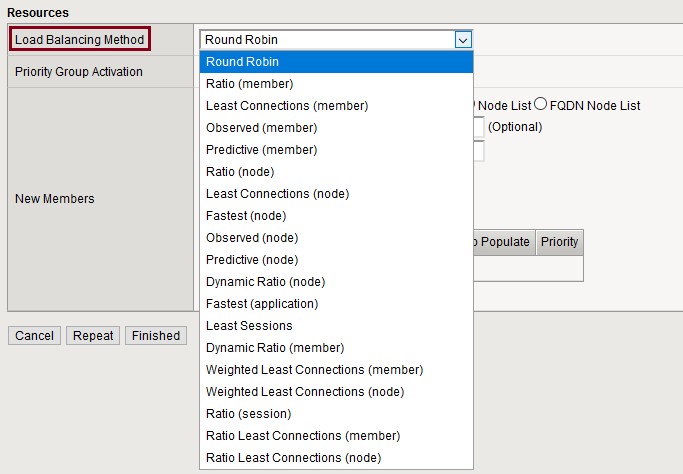Pick Fastest (application) from list
Viewport: 683px width, 474px height.
(x=262, y=304)
